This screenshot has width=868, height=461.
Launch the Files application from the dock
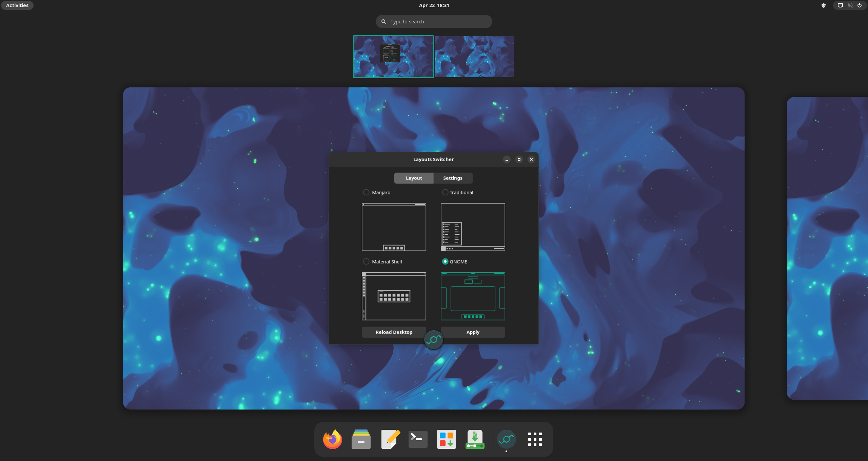(x=360, y=439)
